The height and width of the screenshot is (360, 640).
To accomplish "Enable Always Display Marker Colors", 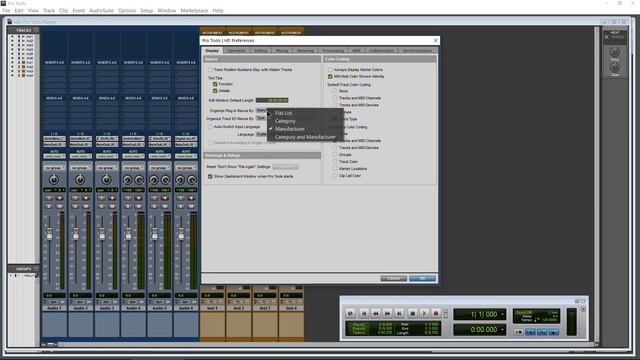I will pos(330,70).
